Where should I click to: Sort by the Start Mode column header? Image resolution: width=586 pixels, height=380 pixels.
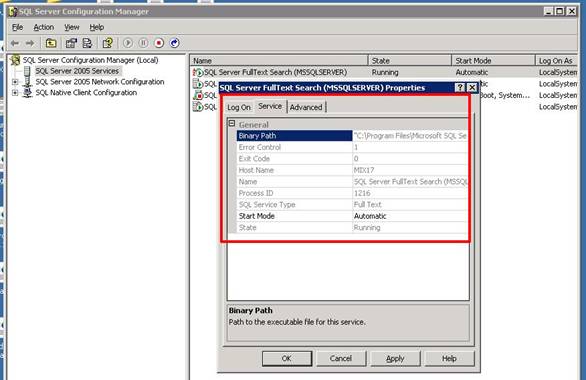494,61
